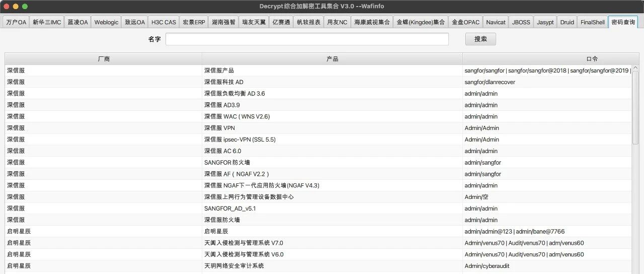
Task: Select the 深信服 AF ( NGAF V2.2 ) cell
Action: (x=333, y=174)
